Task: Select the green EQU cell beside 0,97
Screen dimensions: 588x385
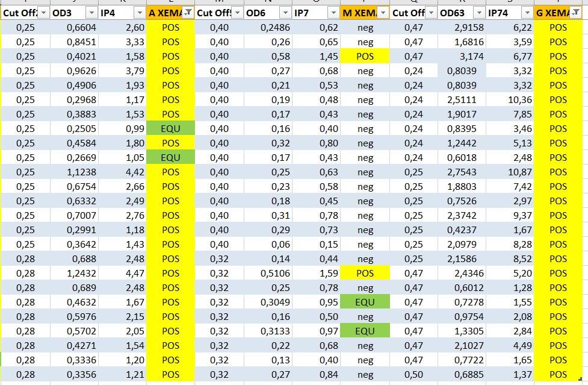Action: (x=365, y=331)
